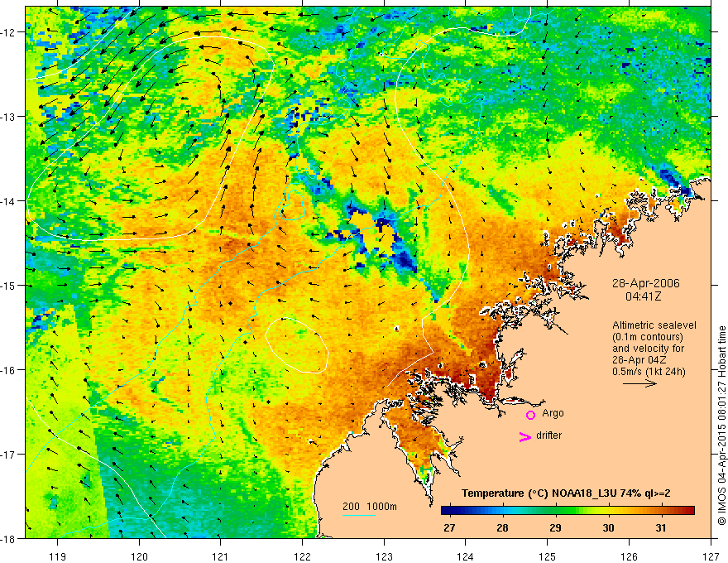
Task: Click the '28-Apr 04Z' text line
Action: point(644,360)
